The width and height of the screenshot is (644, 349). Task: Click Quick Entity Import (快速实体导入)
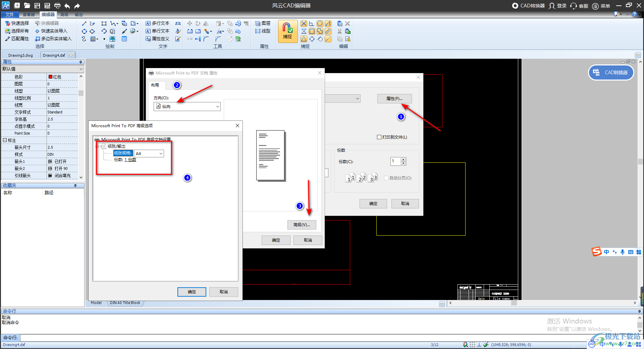[51, 31]
